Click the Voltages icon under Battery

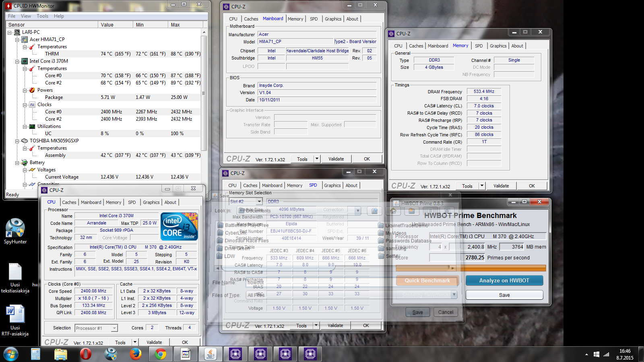32,170
